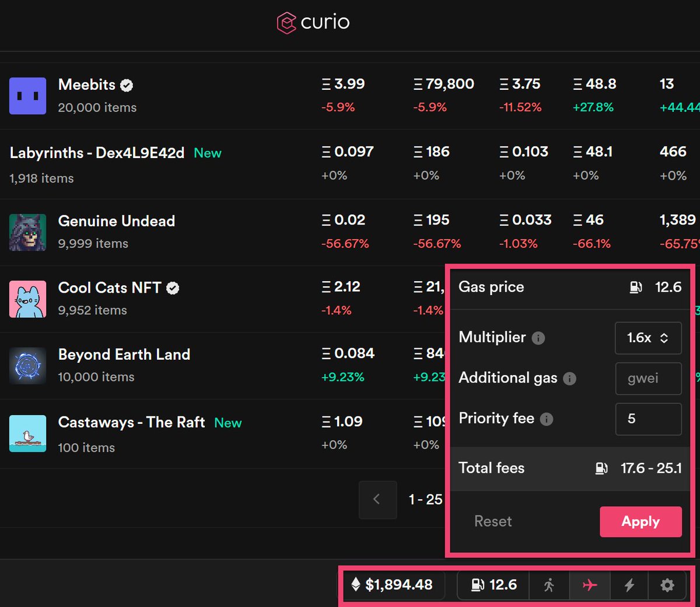Click the 1 - 25 page range
Screen dimensions: 700x607
pos(426,500)
